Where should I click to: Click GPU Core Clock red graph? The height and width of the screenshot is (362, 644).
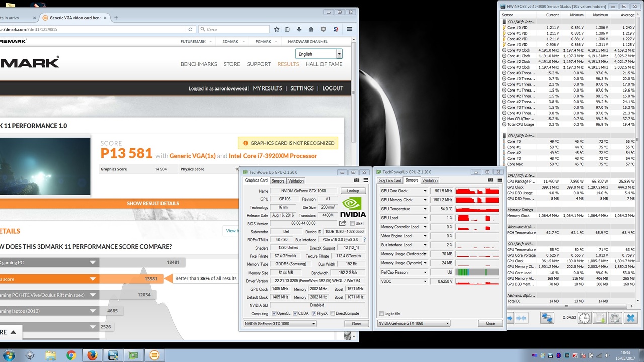[x=477, y=191]
